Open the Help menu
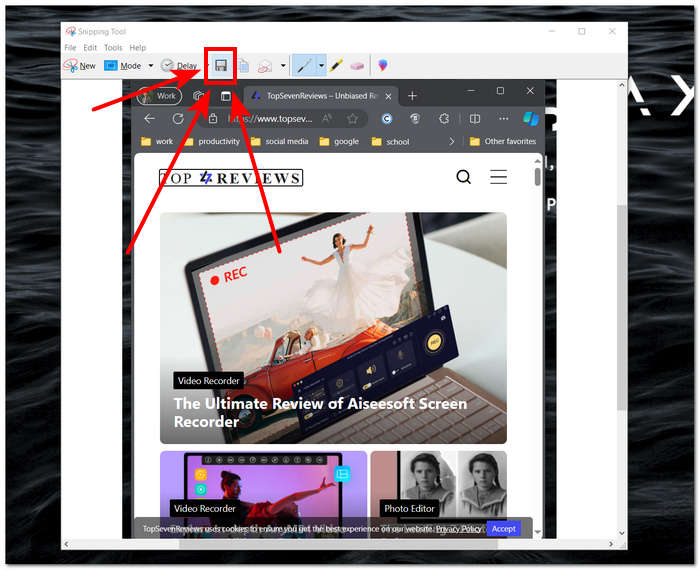Image resolution: width=700 pixels, height=570 pixels. coord(138,47)
